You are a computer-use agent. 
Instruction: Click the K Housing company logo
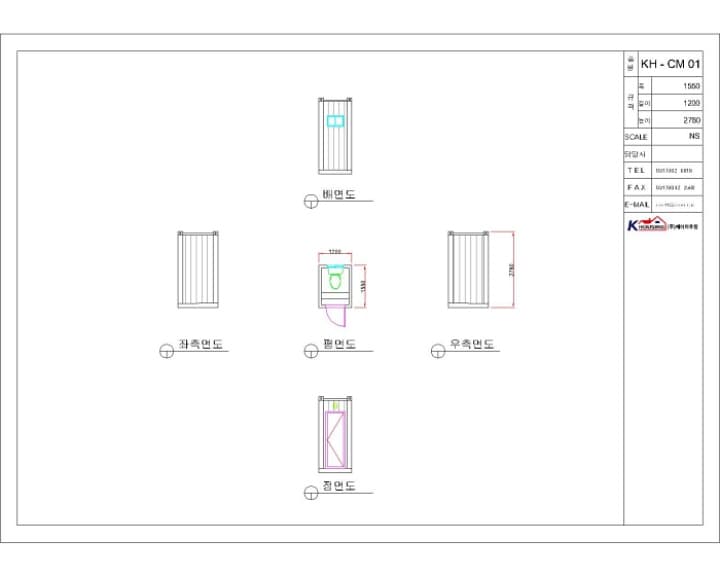point(663,225)
